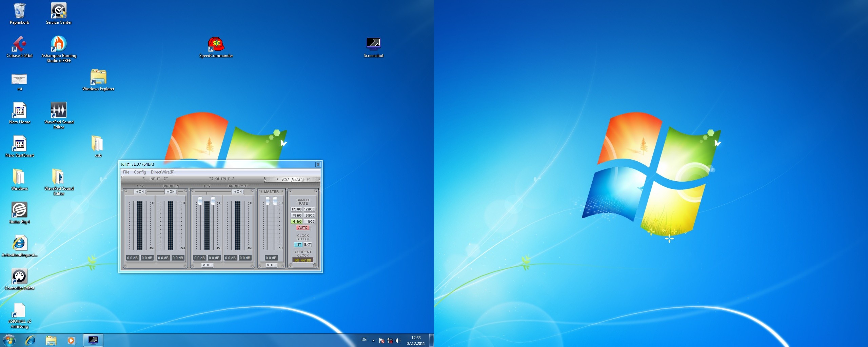Screen dimensions: 868x347
Task: Select the esi file icon
Action: (19, 82)
